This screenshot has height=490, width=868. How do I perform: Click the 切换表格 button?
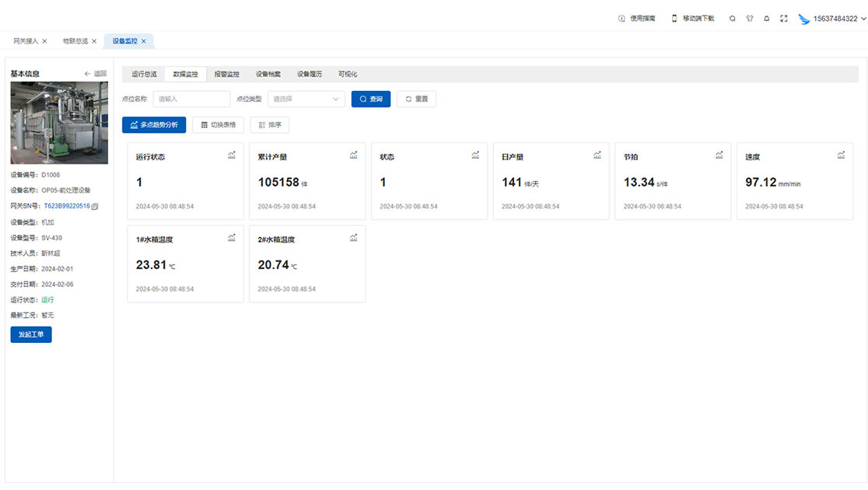point(219,124)
